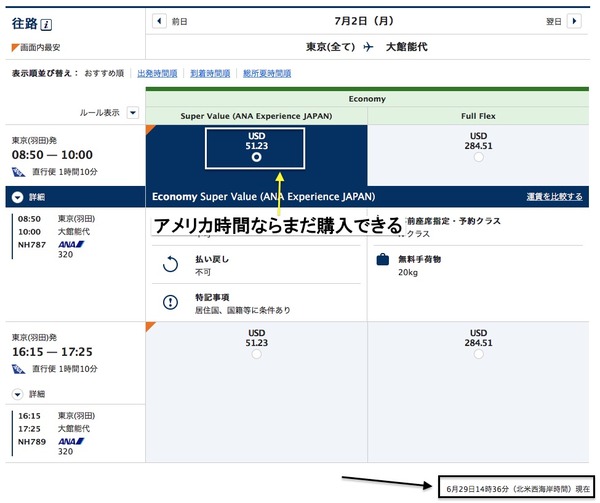
Task: Open the ルール表示 dropdown arrow
Action: [x=133, y=113]
